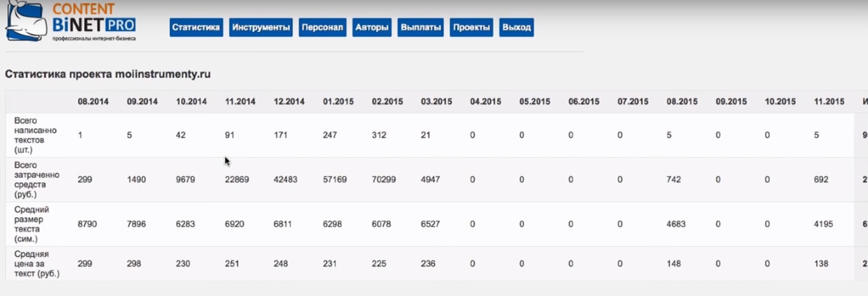Screen dimensions: 868x296
Task: Navigate to the Выплаты section
Action: [421, 27]
